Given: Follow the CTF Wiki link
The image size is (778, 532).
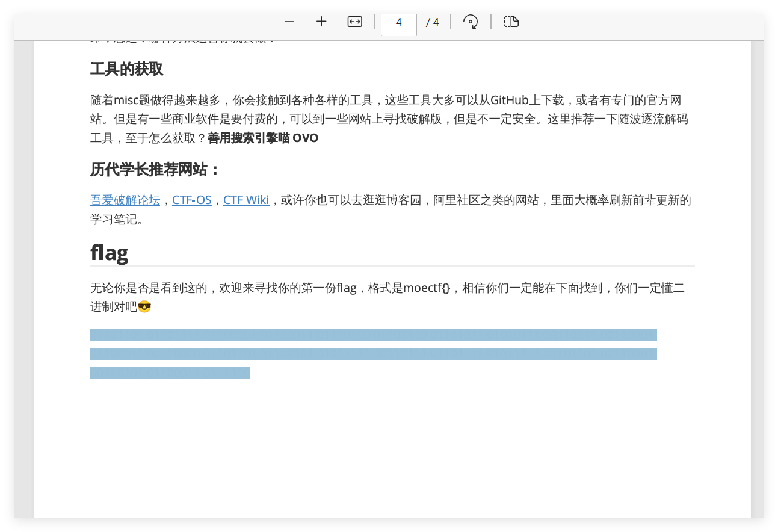Looking at the screenshot, I should pyautogui.click(x=246, y=200).
